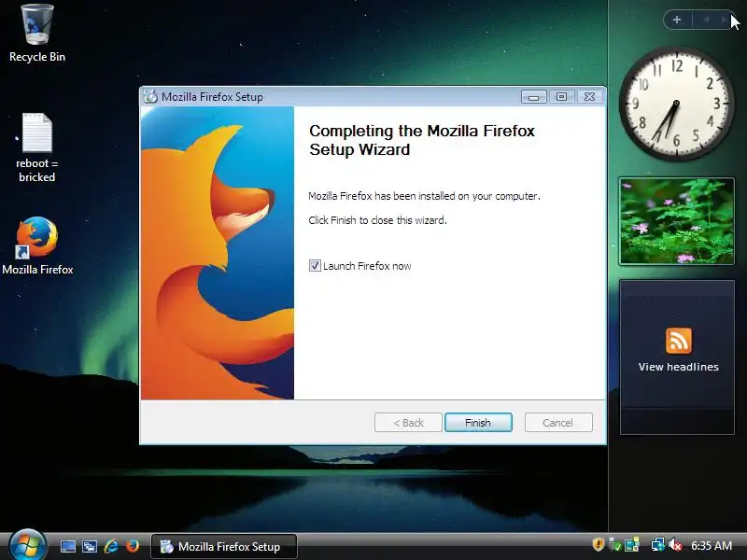The height and width of the screenshot is (560, 747).
Task: Click Switch between windows quick launch icon
Action: tap(89, 546)
